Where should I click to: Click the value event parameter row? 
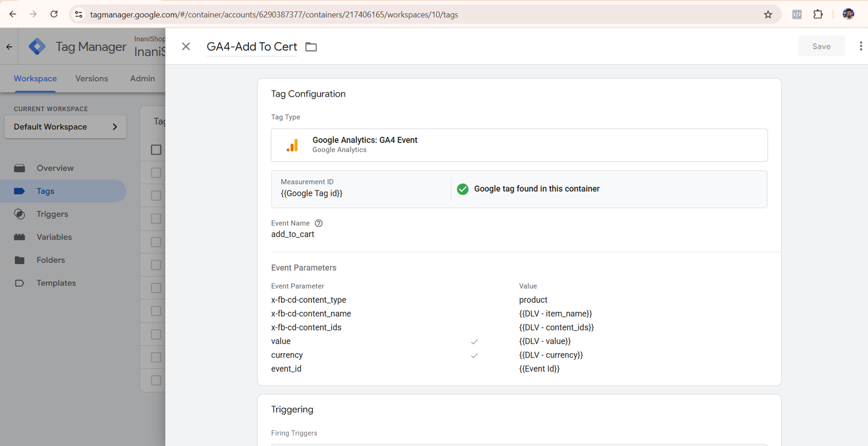coord(519,341)
